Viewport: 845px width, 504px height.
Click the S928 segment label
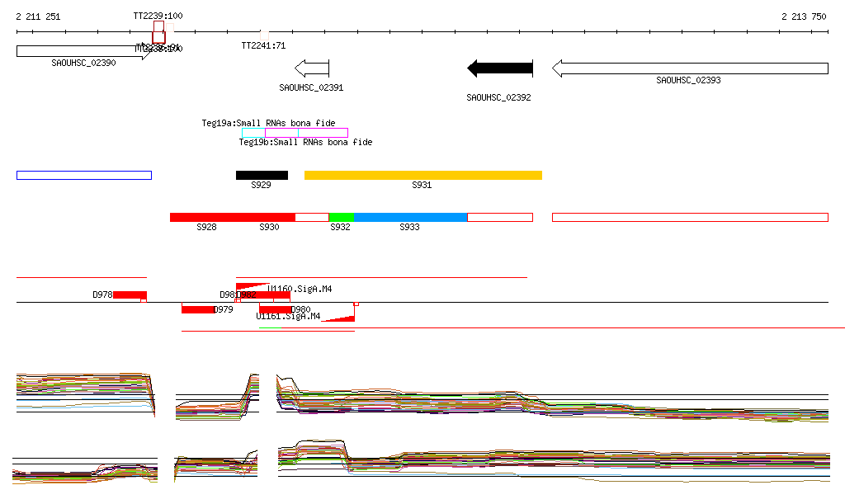(206, 227)
